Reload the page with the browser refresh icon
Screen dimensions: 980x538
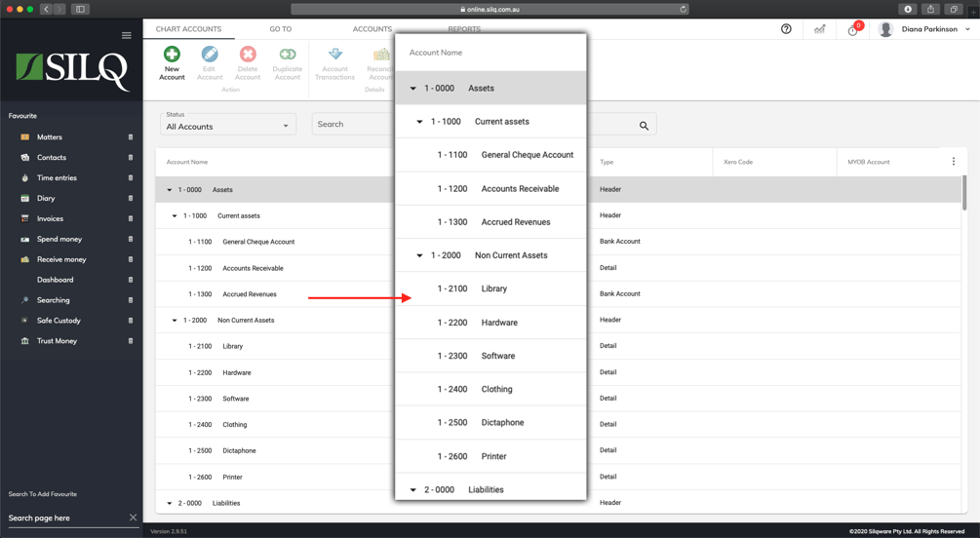click(684, 10)
